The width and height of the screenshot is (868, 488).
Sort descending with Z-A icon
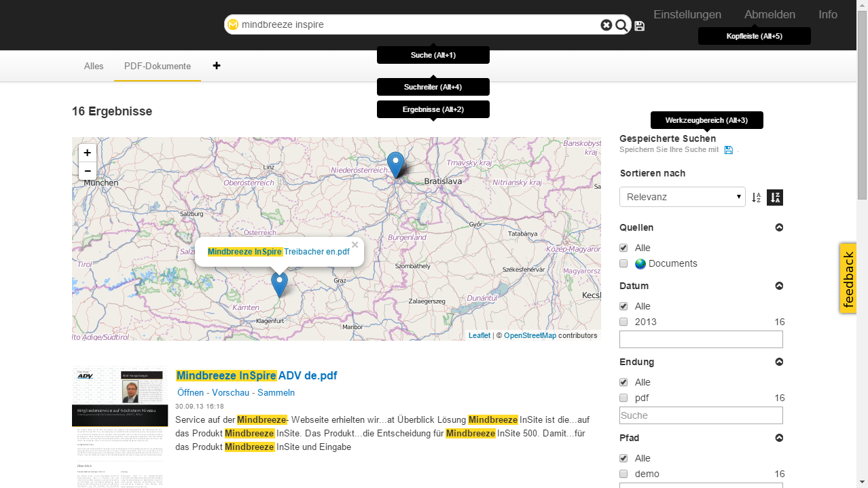(775, 198)
